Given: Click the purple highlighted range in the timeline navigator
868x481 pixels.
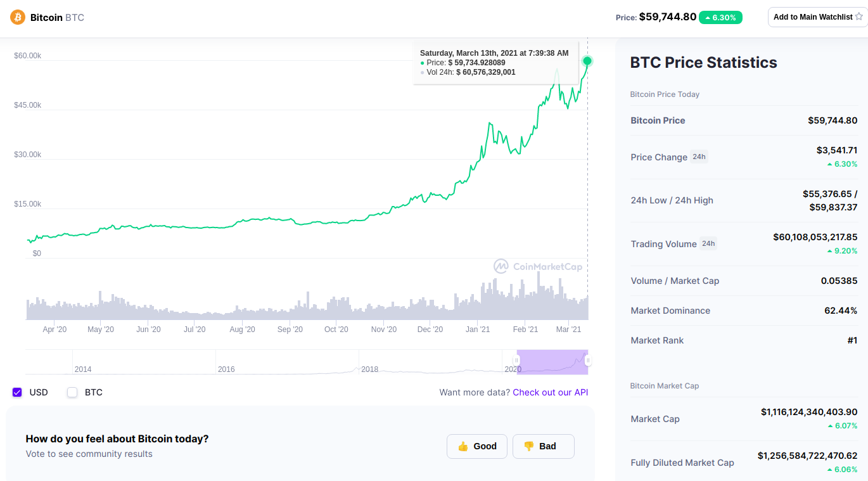Looking at the screenshot, I should (551, 361).
